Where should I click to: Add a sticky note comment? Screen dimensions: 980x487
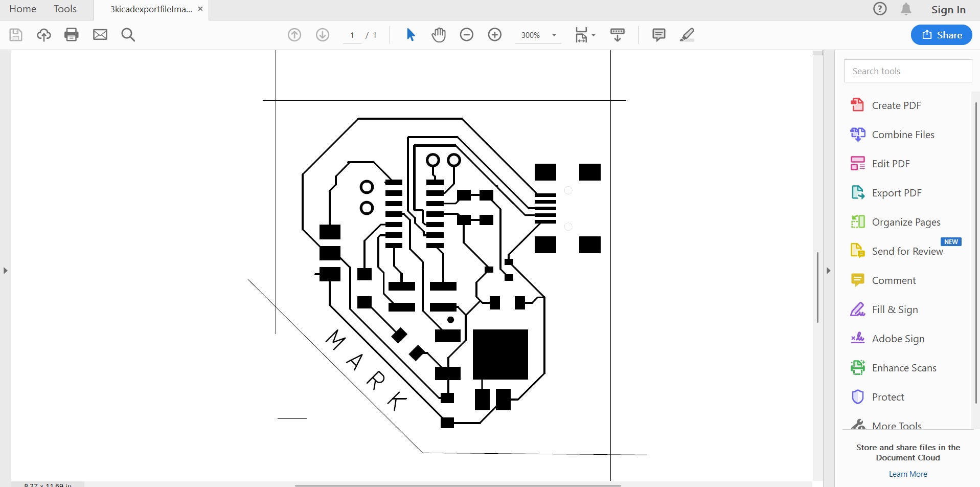pos(659,35)
